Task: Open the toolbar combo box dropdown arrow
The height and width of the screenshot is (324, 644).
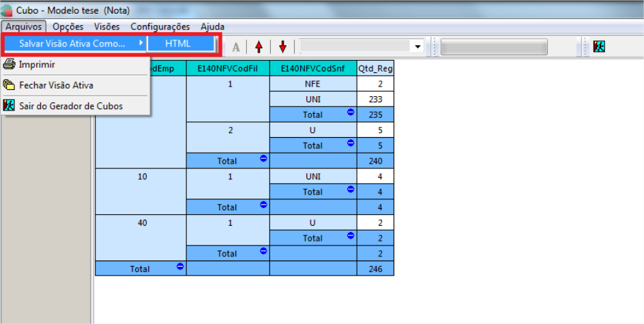Action: click(x=417, y=46)
